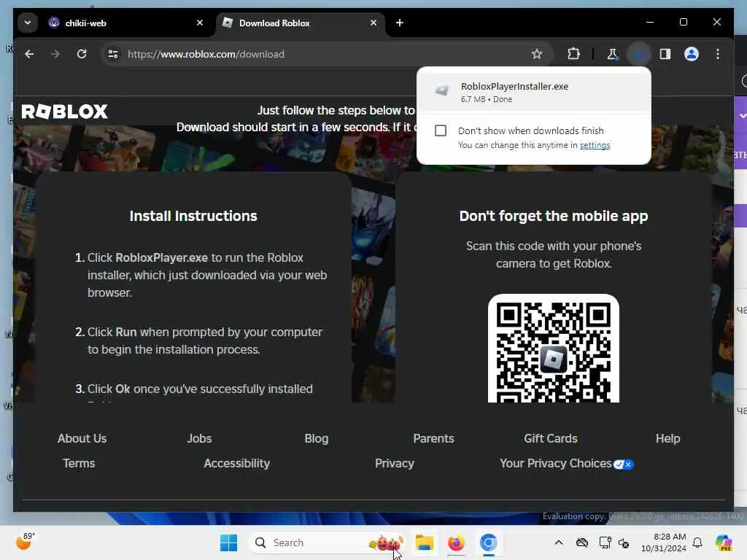Show hidden tray icons chevron
747x560 pixels.
click(559, 542)
